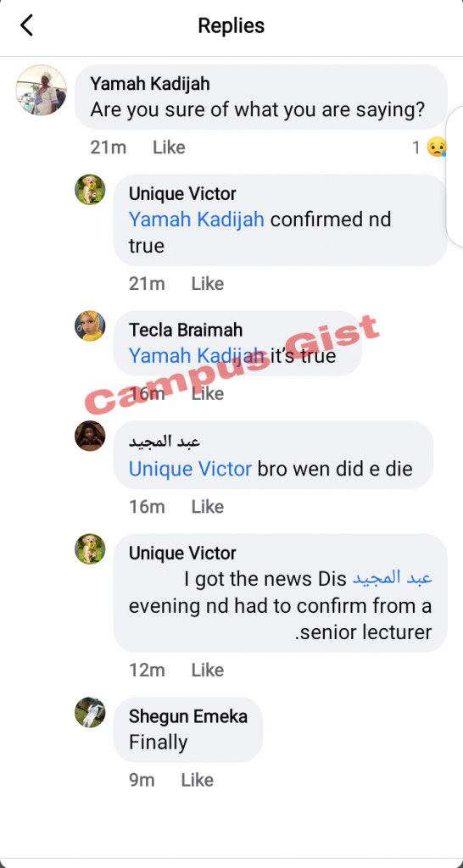Like Tecla Braimah's "it's true" reply
Viewport: 463px width, 868px height.
pyautogui.click(x=208, y=393)
